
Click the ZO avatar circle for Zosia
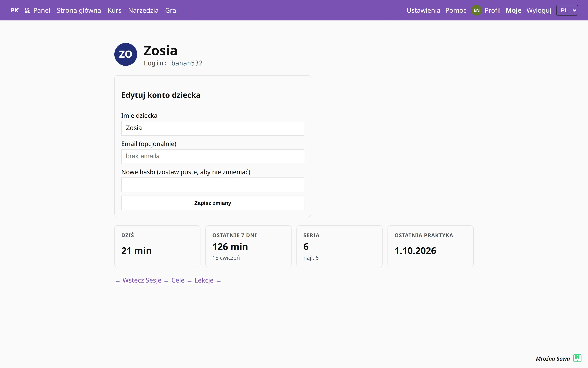(x=126, y=54)
